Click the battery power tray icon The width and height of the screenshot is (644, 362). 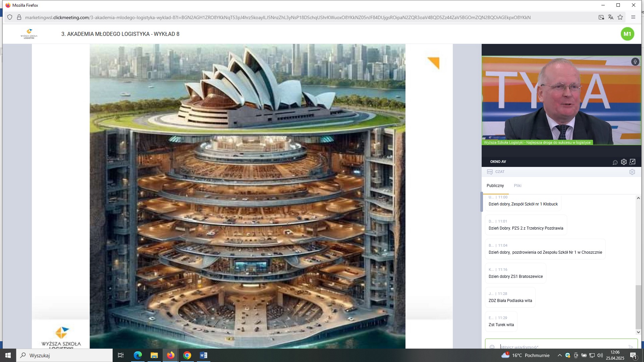(584, 355)
